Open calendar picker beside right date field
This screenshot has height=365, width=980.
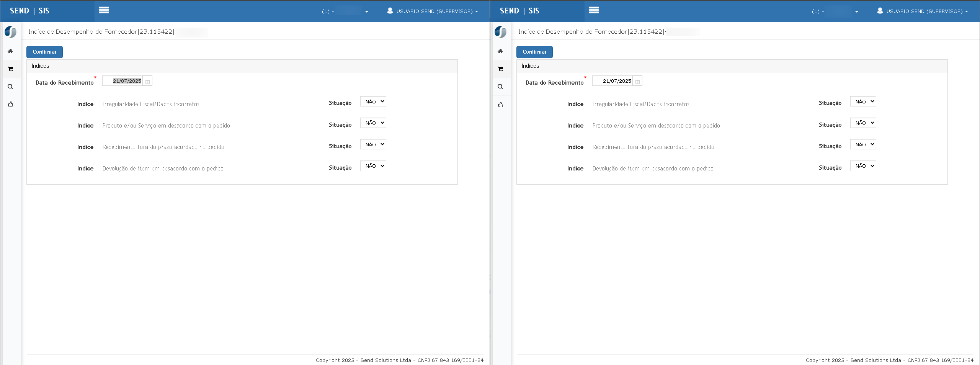(637, 81)
